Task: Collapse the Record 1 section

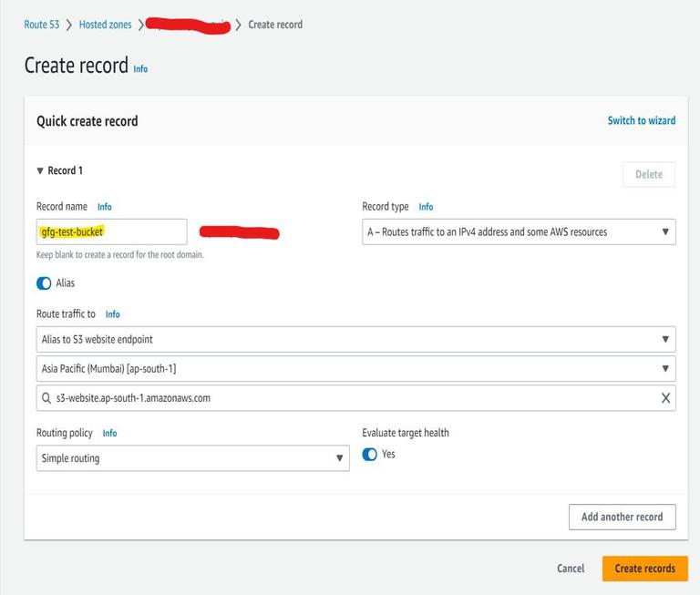Action: (x=40, y=170)
